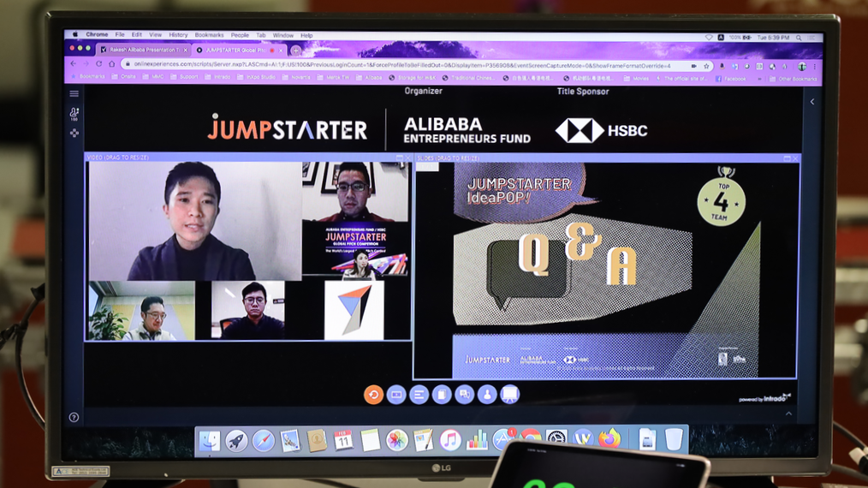Close the Slides panel
Screen dimensions: 868x488
795,158
